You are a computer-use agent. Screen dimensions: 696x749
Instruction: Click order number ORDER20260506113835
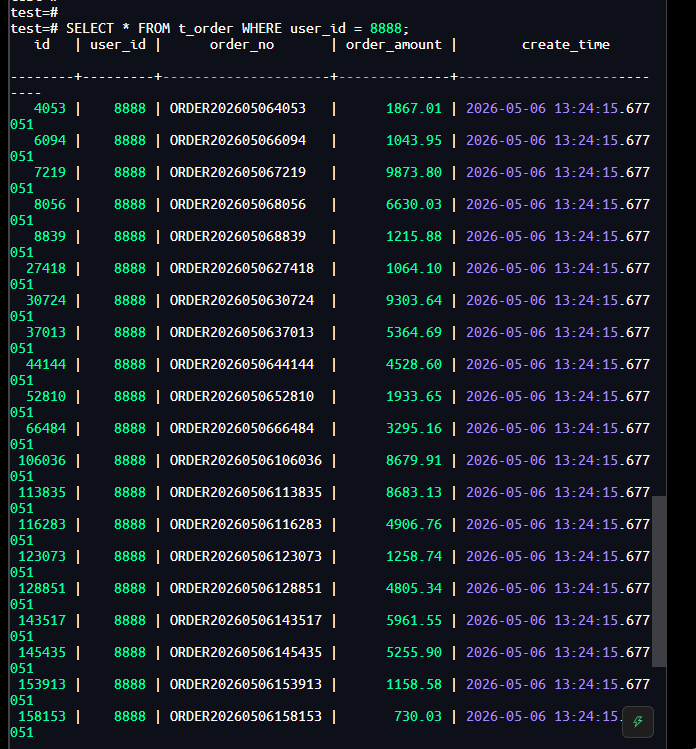pyautogui.click(x=246, y=492)
